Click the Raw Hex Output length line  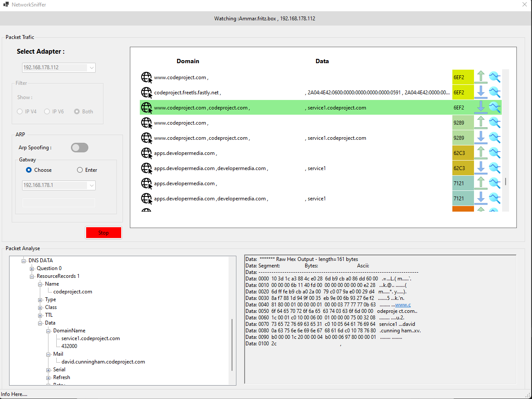point(302,259)
